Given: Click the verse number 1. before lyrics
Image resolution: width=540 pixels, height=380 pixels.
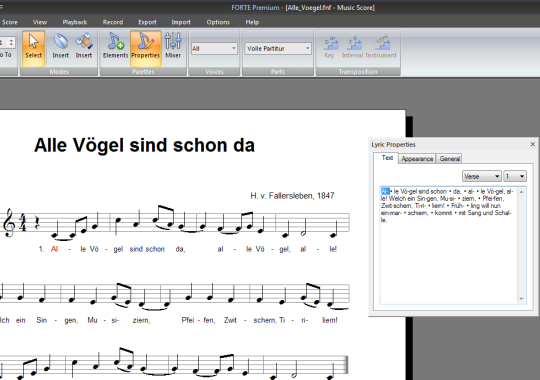Looking at the screenshot, I should [x=41, y=249].
